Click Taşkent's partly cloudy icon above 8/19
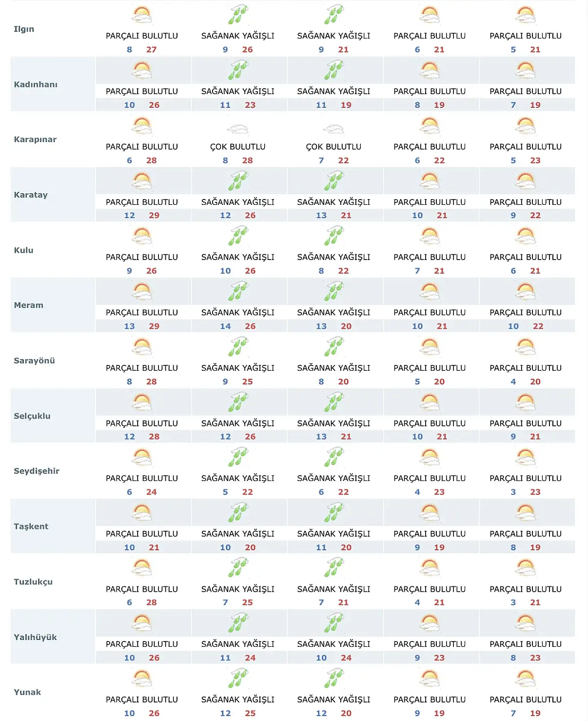Image resolution: width=588 pixels, height=721 pixels. point(526,513)
